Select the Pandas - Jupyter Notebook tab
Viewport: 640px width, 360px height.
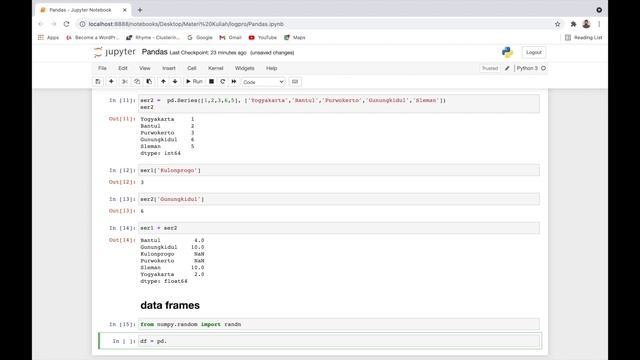tap(84, 10)
